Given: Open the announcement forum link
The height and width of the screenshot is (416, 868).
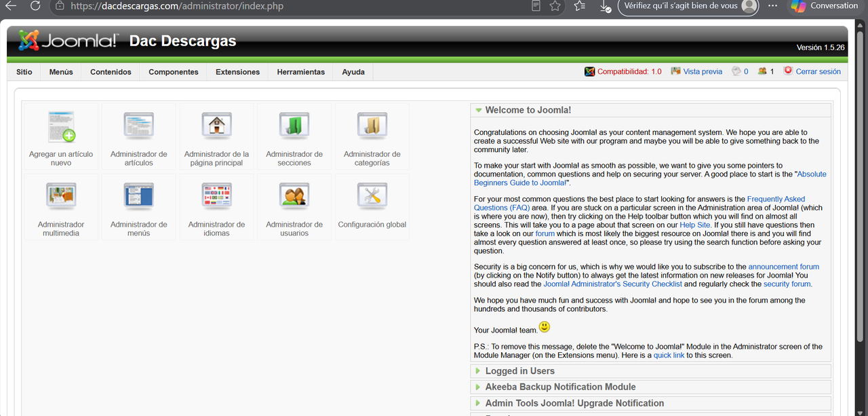Looking at the screenshot, I should coord(784,267).
